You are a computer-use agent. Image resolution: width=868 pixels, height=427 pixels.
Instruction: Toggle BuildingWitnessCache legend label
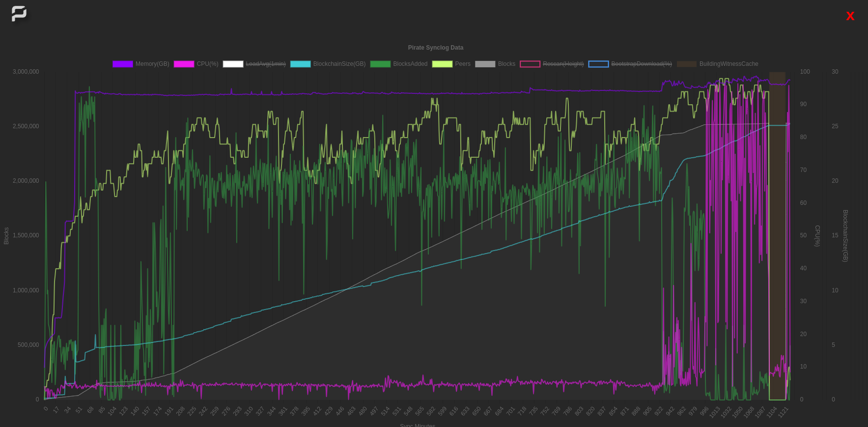[729, 64]
